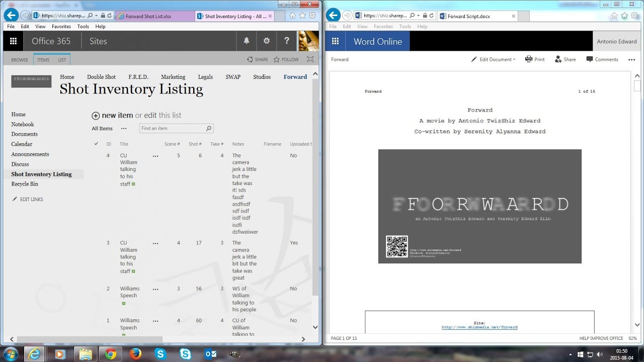Click Word Online vertical scrollbar thumb
This screenshot has height=362, width=644.
(637, 85)
